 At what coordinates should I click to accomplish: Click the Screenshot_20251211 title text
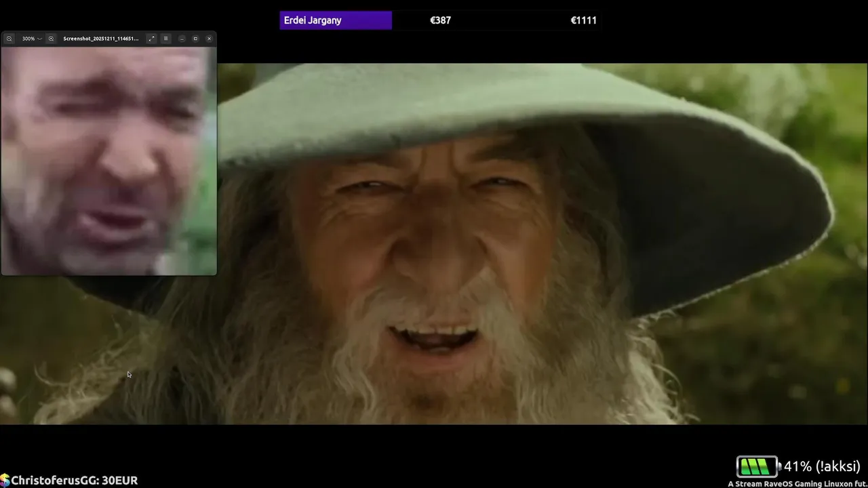pos(100,39)
